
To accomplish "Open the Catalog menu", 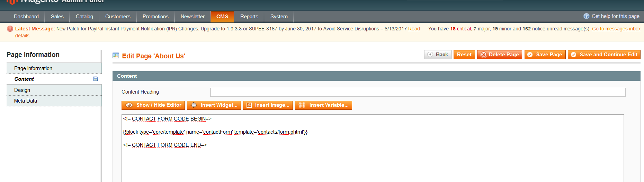I will 84,17.
